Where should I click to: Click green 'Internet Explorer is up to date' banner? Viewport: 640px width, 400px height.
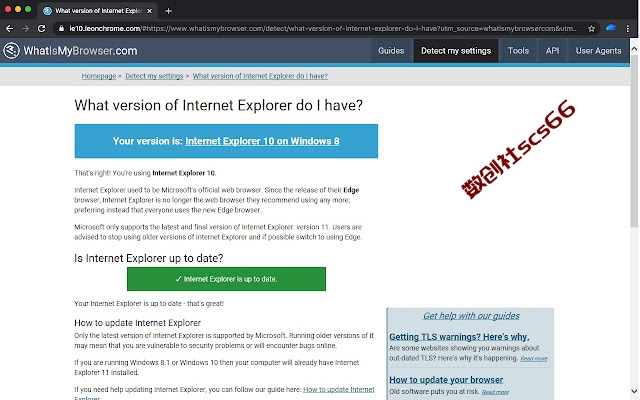tap(227, 279)
